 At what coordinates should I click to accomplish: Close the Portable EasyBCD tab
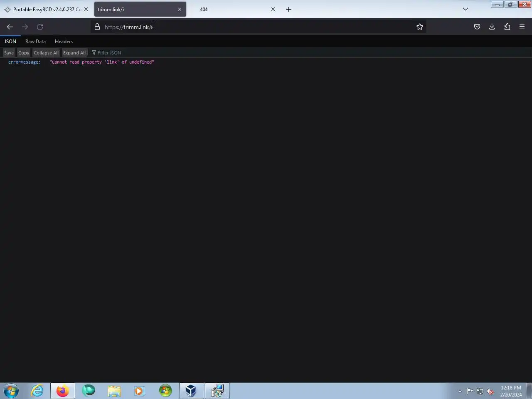pyautogui.click(x=86, y=9)
